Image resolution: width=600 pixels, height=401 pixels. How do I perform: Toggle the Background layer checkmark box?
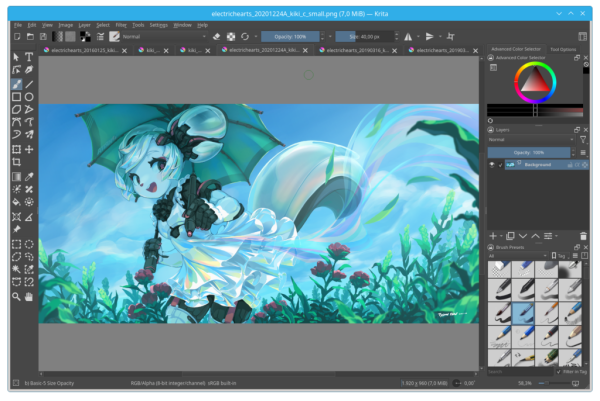[500, 165]
